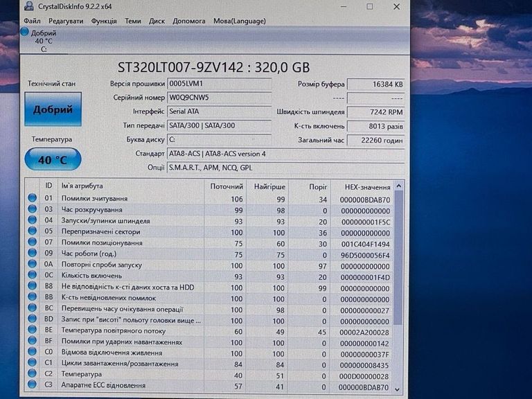Click the attribute list vertical scrollbar thumb

point(399,258)
